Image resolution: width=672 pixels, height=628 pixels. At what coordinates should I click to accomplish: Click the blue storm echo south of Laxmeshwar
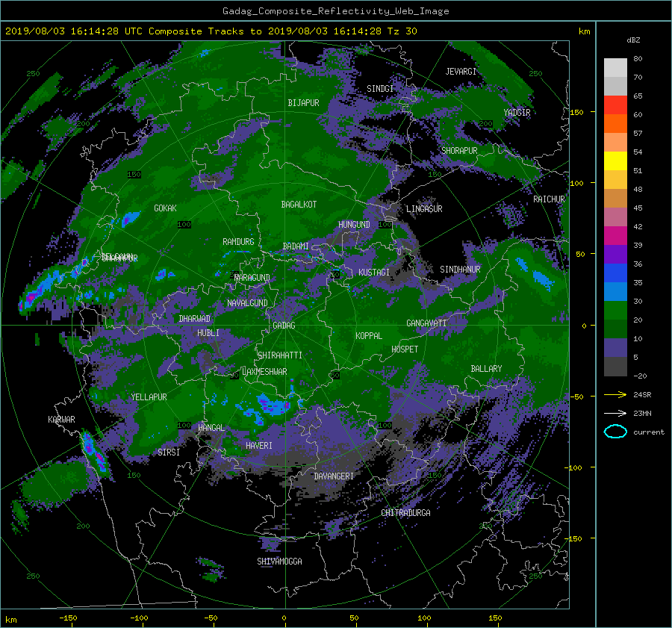tap(273, 405)
